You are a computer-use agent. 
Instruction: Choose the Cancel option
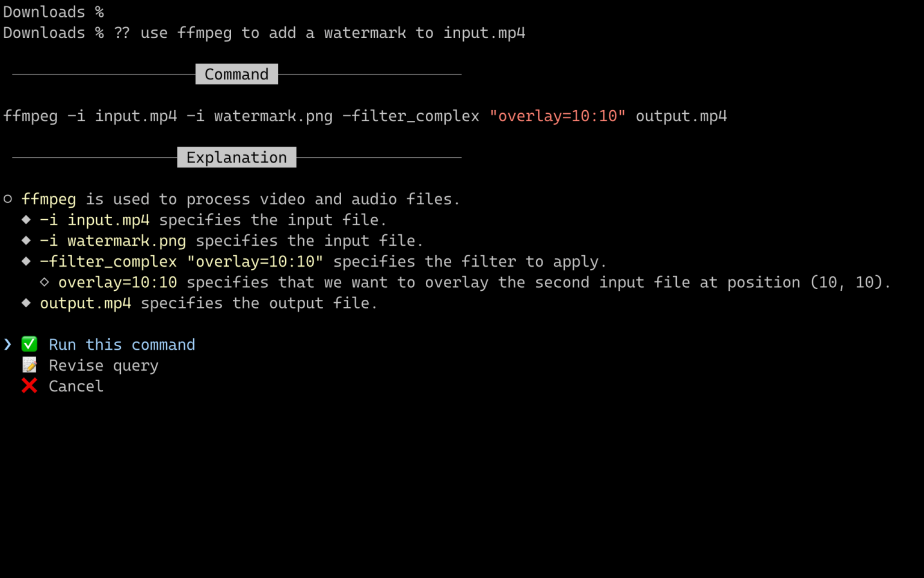pyautogui.click(x=75, y=386)
